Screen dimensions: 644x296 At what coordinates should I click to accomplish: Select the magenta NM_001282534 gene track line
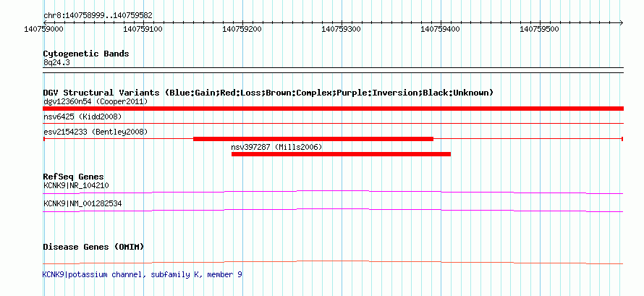(333, 210)
